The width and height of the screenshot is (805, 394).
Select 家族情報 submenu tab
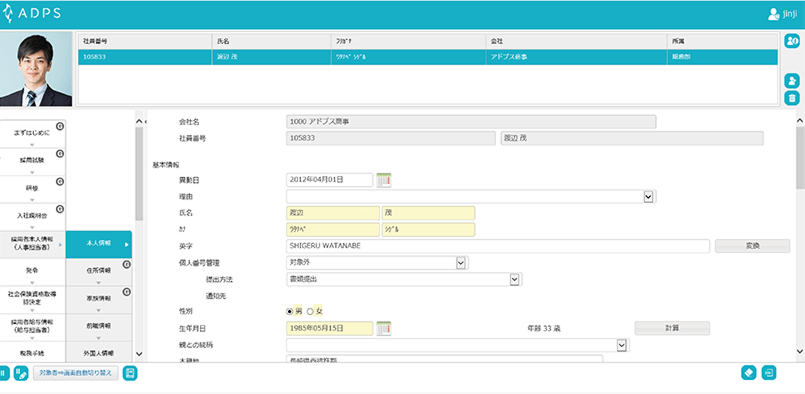pyautogui.click(x=99, y=300)
